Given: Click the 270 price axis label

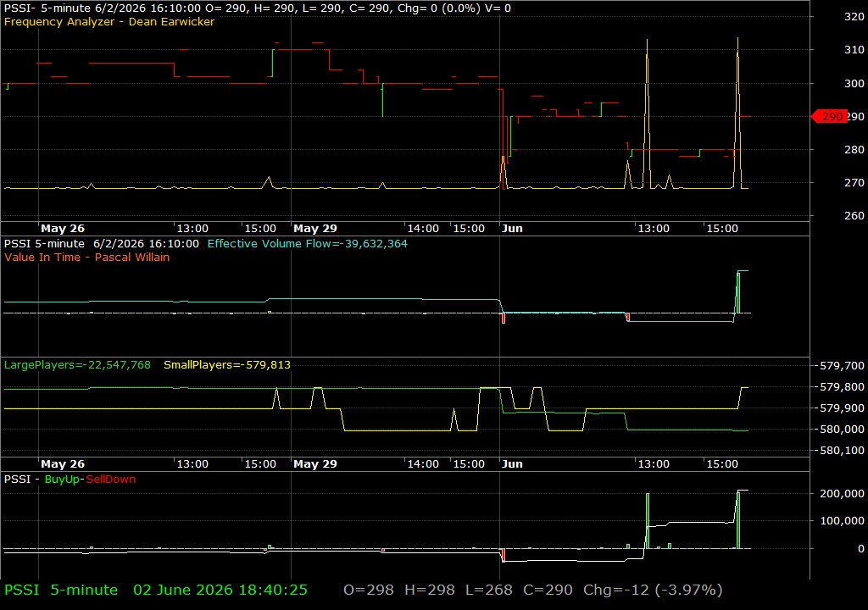Looking at the screenshot, I should pyautogui.click(x=854, y=183).
